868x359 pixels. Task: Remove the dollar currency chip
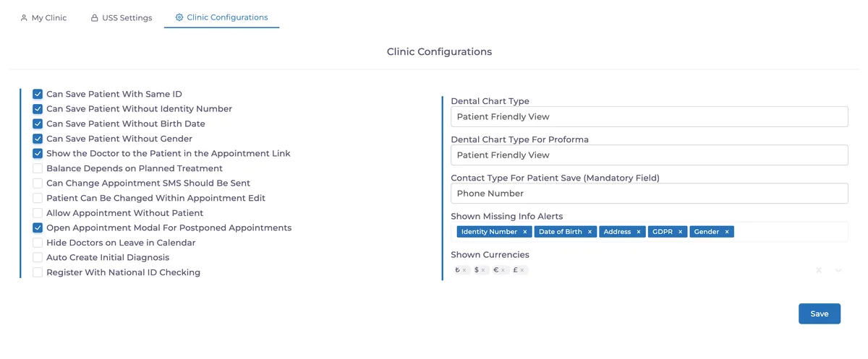coord(483,270)
